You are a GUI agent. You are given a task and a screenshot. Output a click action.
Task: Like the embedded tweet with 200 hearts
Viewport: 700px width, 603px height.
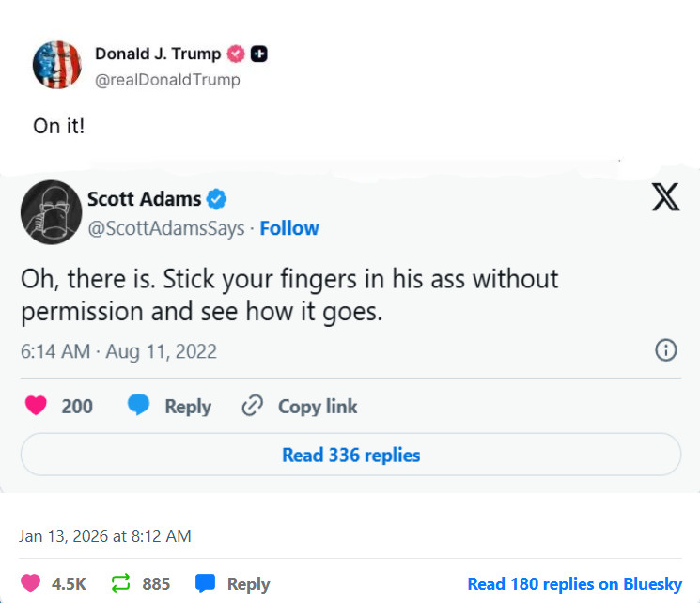pos(36,405)
